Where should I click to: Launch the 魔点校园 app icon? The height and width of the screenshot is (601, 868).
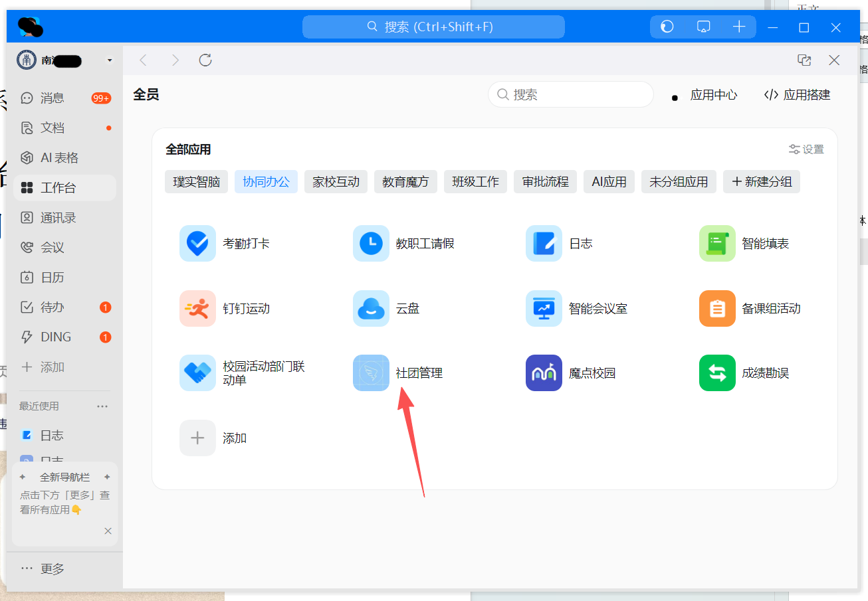[544, 373]
